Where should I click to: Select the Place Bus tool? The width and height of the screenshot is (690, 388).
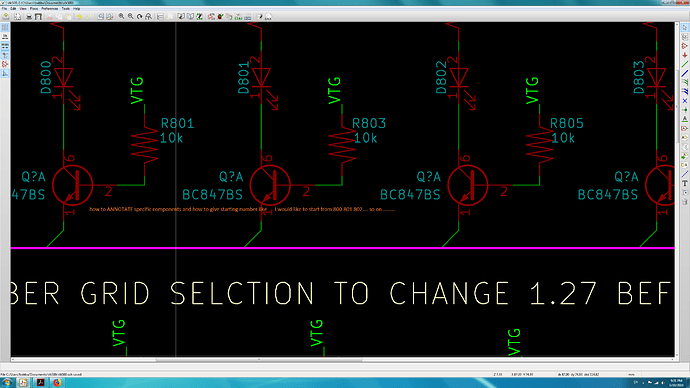[x=685, y=73]
